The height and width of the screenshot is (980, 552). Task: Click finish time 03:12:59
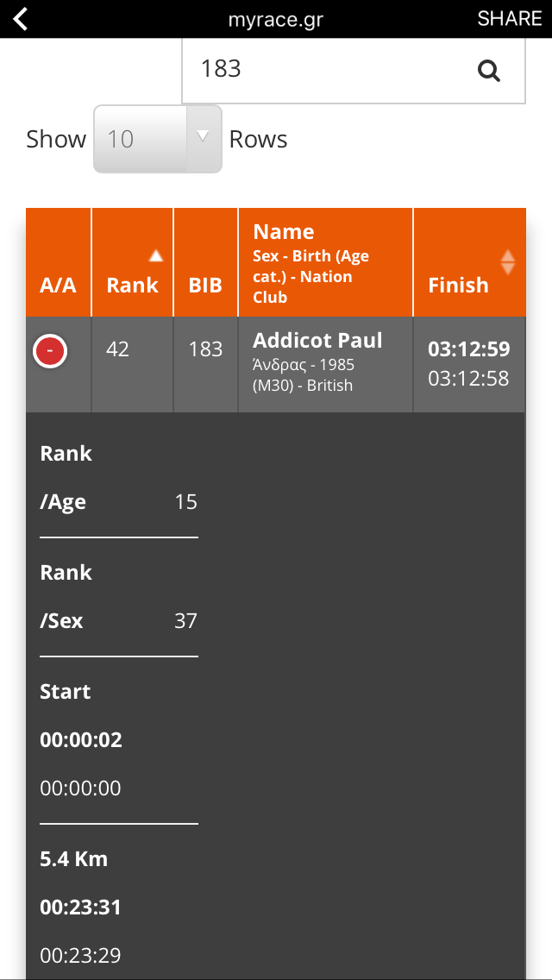pyautogui.click(x=468, y=349)
